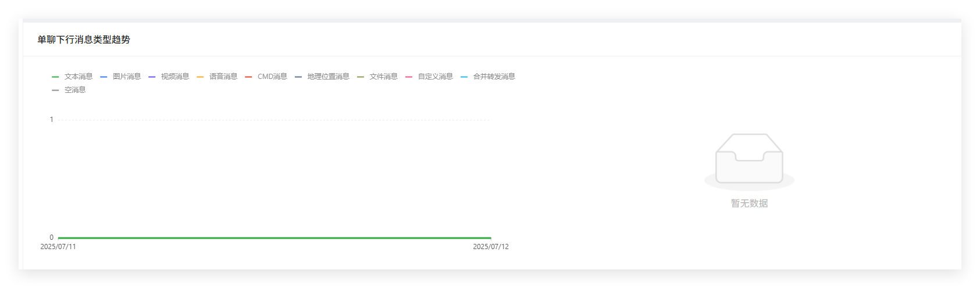Click the olive 文件消息 legend marker
This screenshot has width=980, height=288.
click(360, 77)
